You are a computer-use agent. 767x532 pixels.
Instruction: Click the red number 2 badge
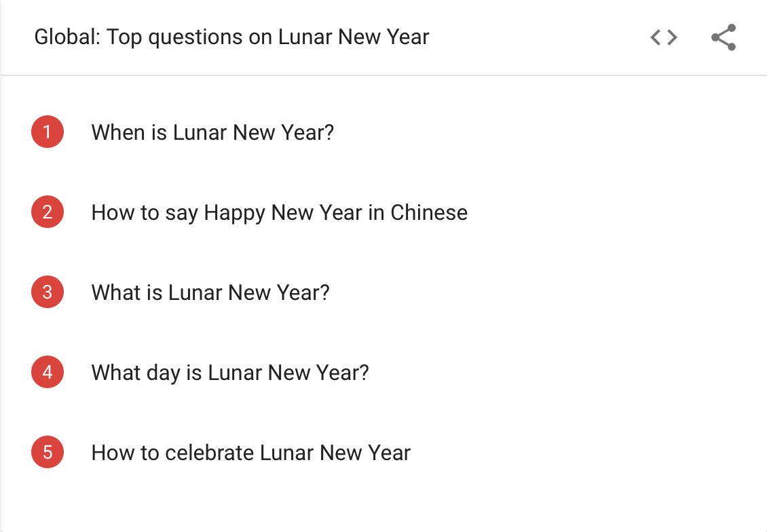pos(48,212)
